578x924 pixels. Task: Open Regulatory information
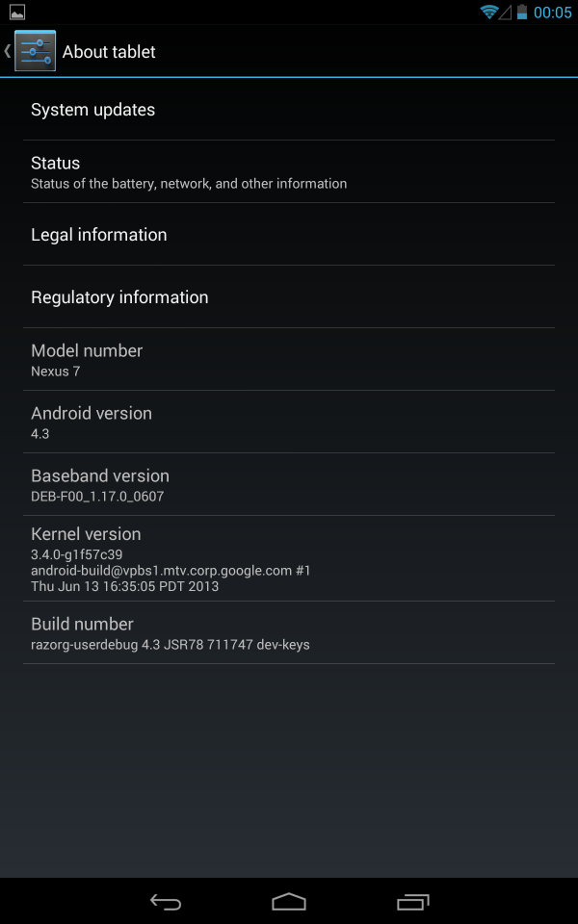pyautogui.click(x=289, y=297)
